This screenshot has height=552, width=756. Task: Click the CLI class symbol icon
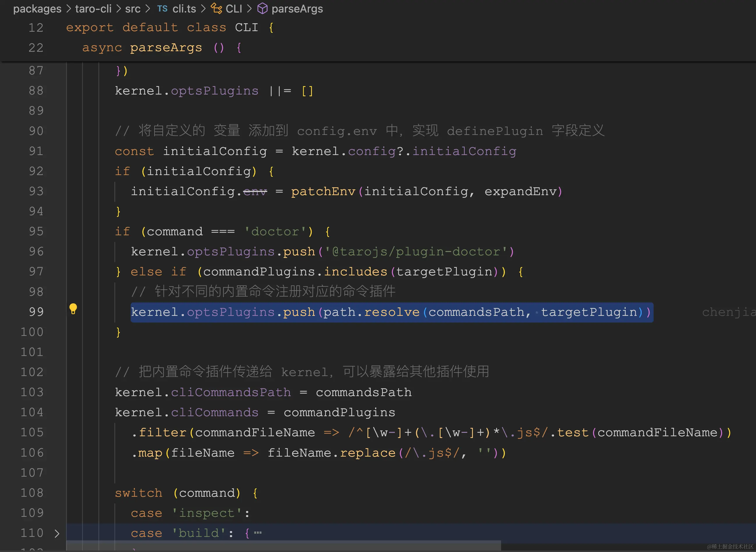tap(216, 9)
